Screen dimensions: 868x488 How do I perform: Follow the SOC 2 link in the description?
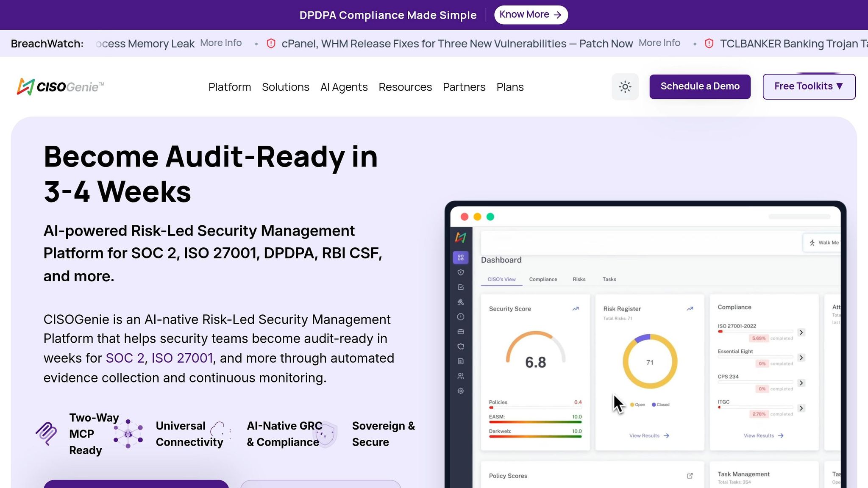[x=125, y=358]
